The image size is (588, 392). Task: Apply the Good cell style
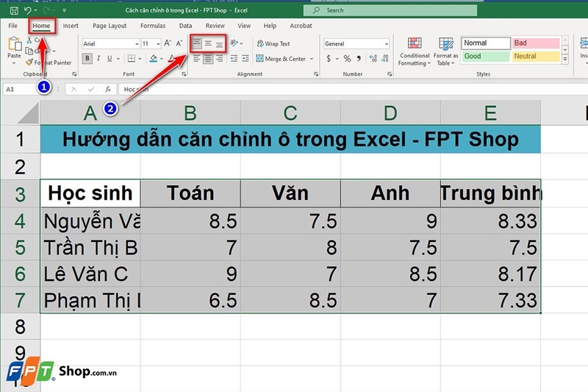pyautogui.click(x=486, y=57)
